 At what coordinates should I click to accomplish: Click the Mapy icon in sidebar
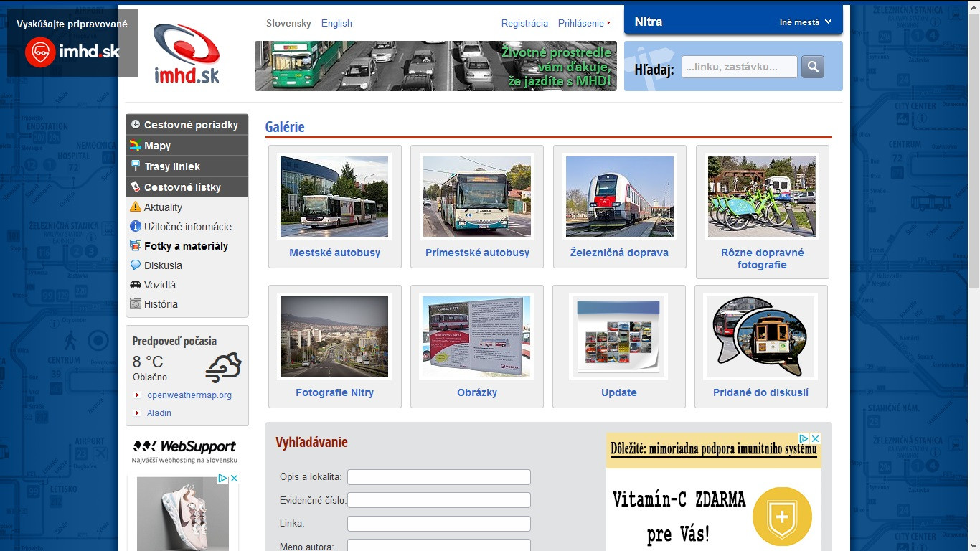pos(136,146)
